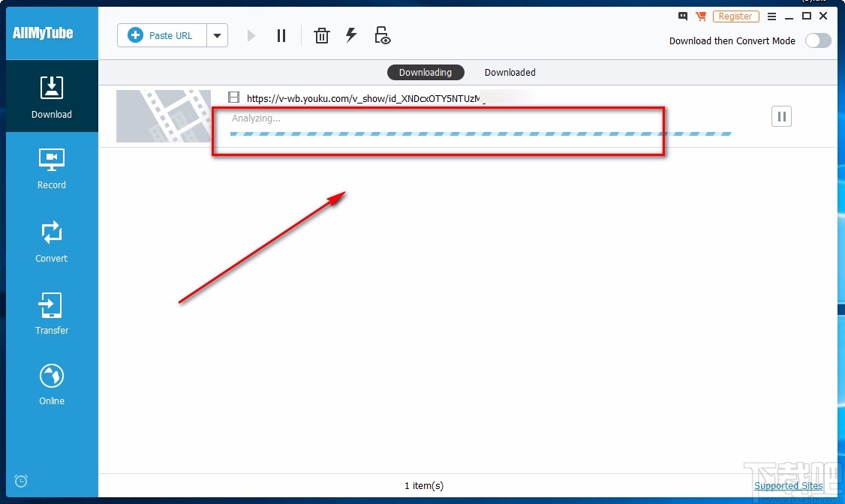
Task: Open the Record section
Action: [52, 169]
